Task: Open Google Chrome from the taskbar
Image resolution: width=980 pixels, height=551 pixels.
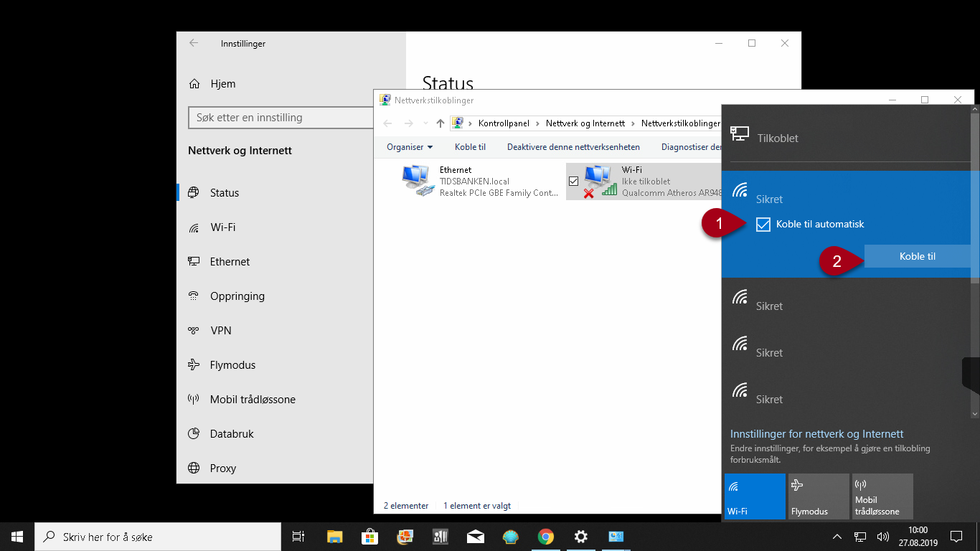Action: pyautogui.click(x=546, y=537)
